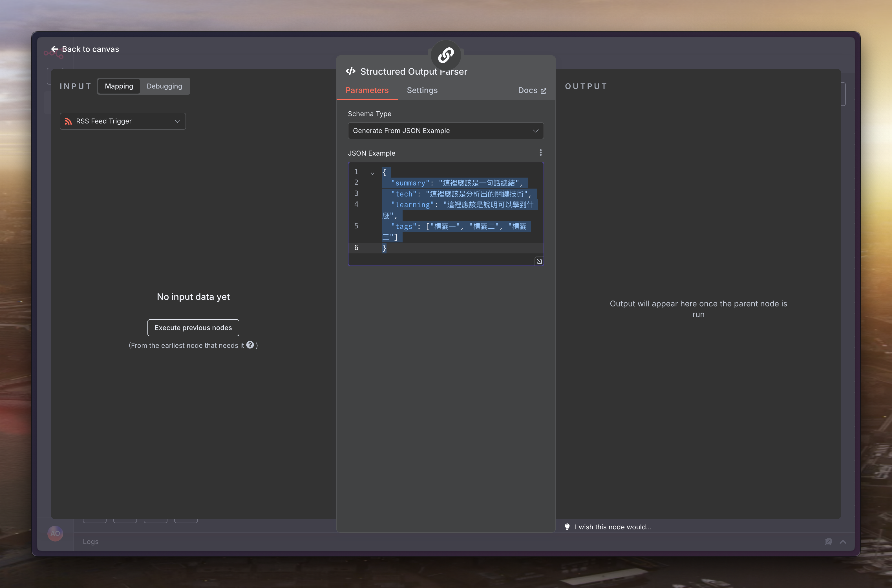Collapse the JSON code fold arrow at line 1
The image size is (892, 588).
click(x=372, y=173)
